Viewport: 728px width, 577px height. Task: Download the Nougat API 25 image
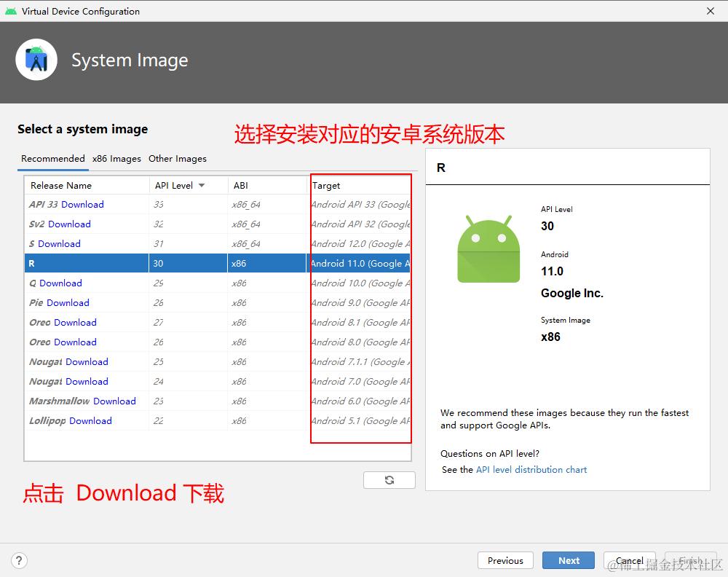point(87,362)
